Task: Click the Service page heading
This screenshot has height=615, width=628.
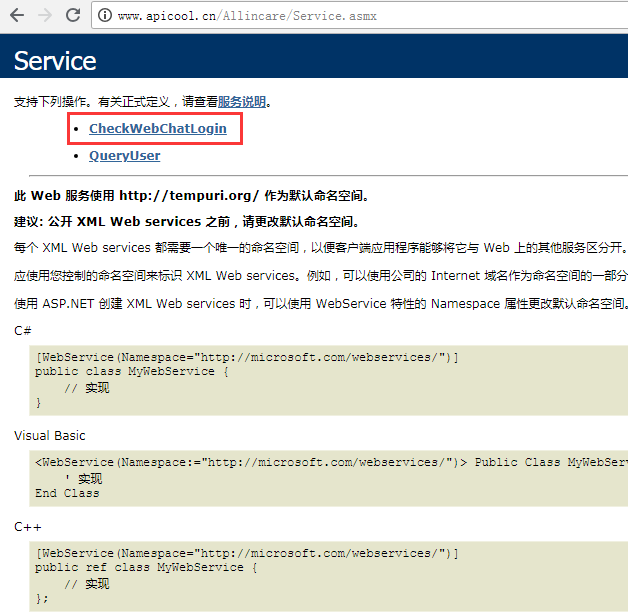Action: 55,61
